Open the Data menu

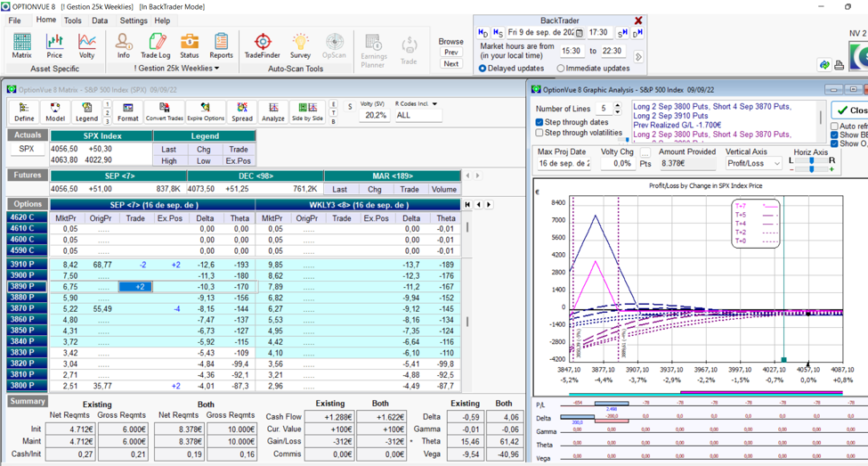(100, 20)
